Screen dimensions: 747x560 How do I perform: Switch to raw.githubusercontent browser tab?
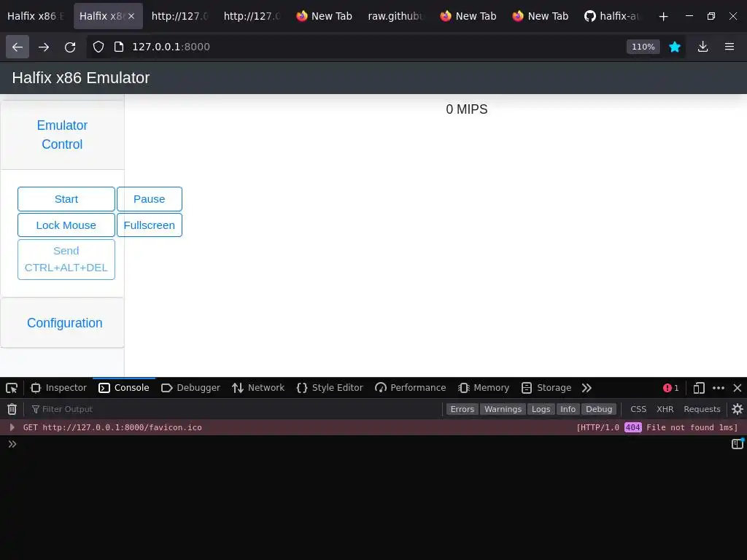(395, 16)
